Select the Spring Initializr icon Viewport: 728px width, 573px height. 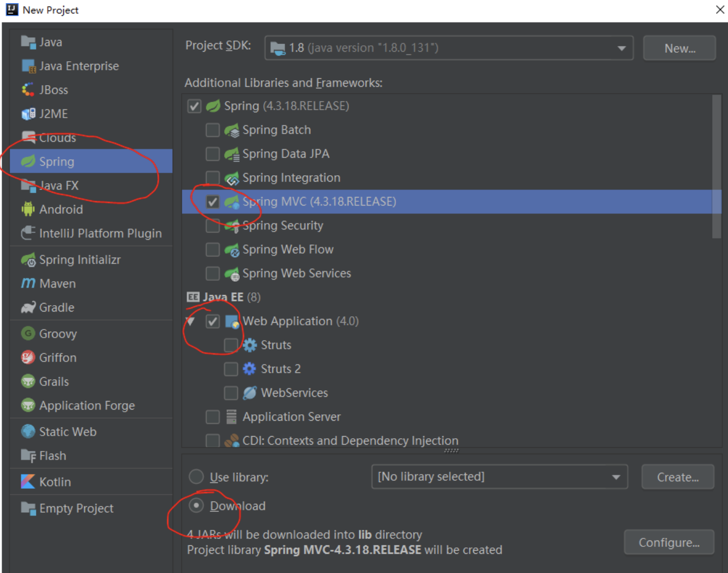[28, 260]
